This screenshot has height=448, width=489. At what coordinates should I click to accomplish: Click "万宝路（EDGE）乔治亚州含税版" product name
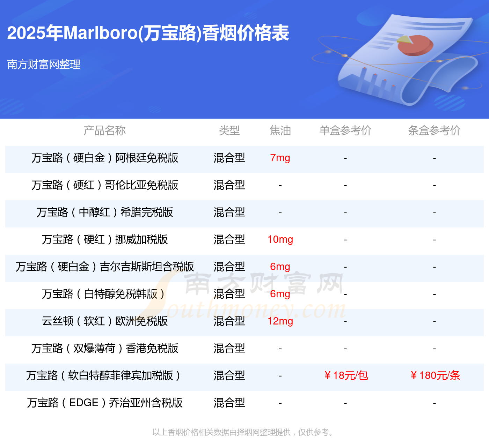point(105,403)
